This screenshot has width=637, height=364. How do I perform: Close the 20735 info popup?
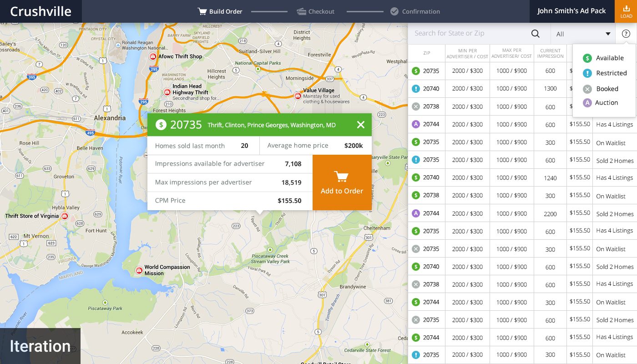pos(361,125)
